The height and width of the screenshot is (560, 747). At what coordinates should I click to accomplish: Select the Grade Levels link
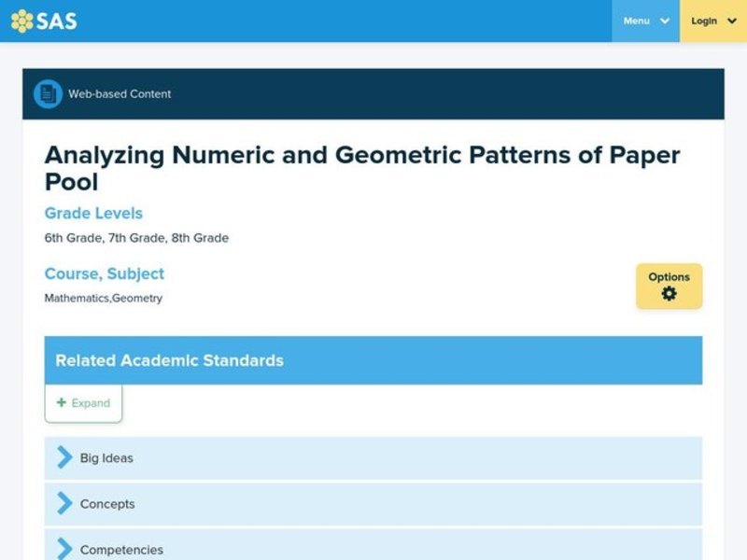(x=93, y=214)
